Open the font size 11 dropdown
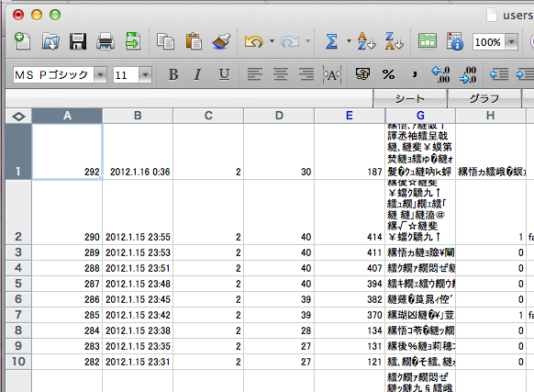534x392 pixels. [145, 74]
